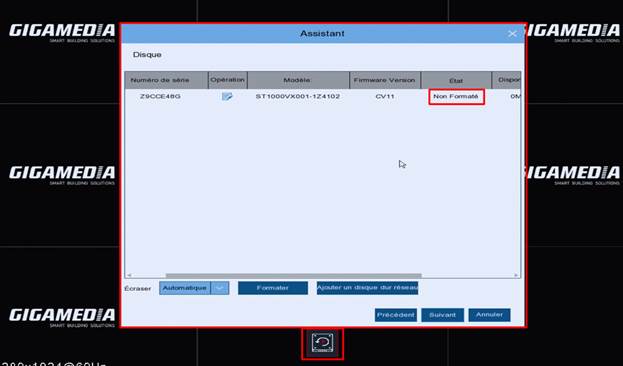Click the scrollbar left arrow
Image resolution: width=623 pixels, height=366 pixels.
click(x=129, y=275)
